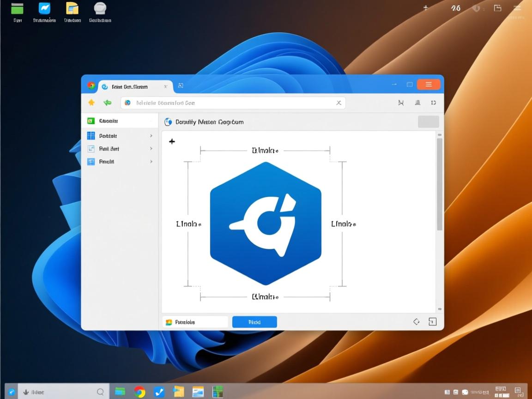Viewport: 532px width, 399px height.
Task: Click the diamond shape icon in the bottom bar
Action: tap(416, 321)
